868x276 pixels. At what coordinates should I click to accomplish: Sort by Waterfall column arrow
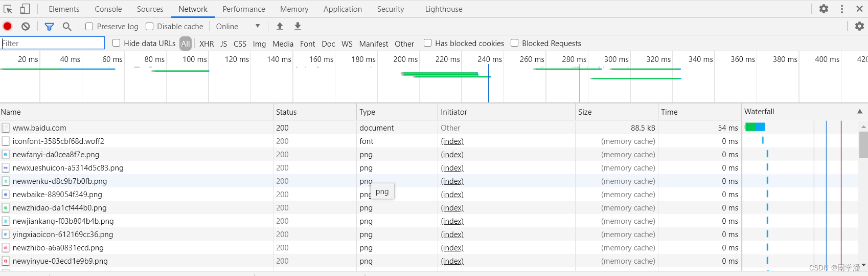(x=860, y=111)
